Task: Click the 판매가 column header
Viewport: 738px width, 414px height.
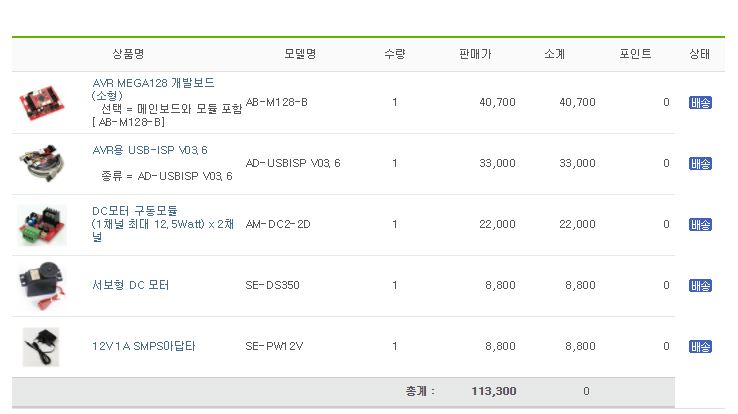Action: [x=475, y=54]
